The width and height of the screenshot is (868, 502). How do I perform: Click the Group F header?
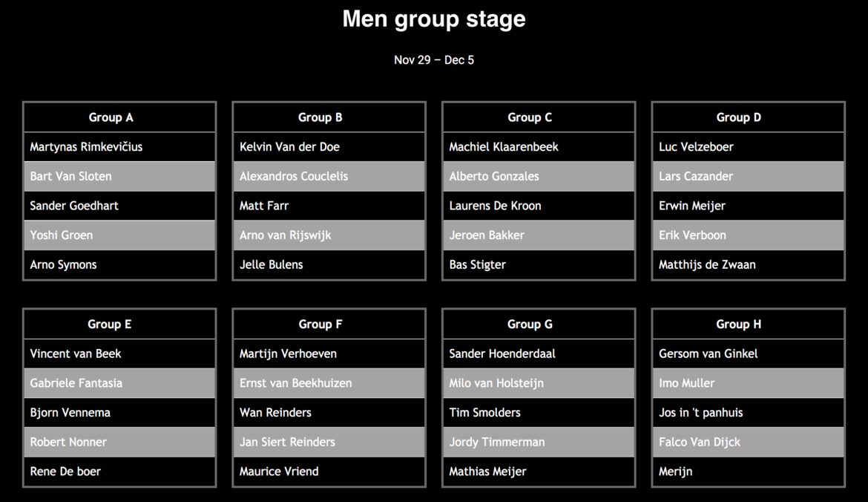pos(320,325)
